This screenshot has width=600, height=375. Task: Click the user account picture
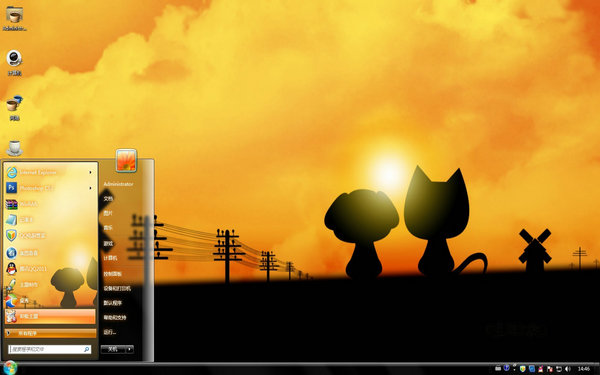click(126, 160)
